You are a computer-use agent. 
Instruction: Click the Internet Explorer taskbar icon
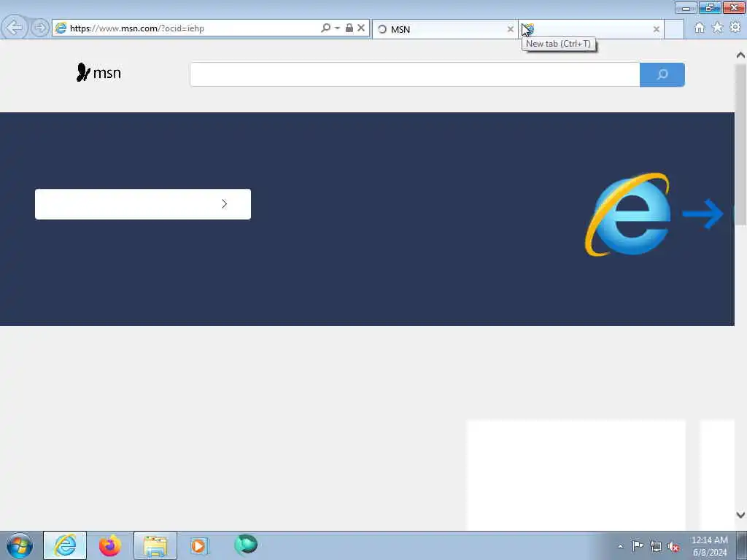65,545
